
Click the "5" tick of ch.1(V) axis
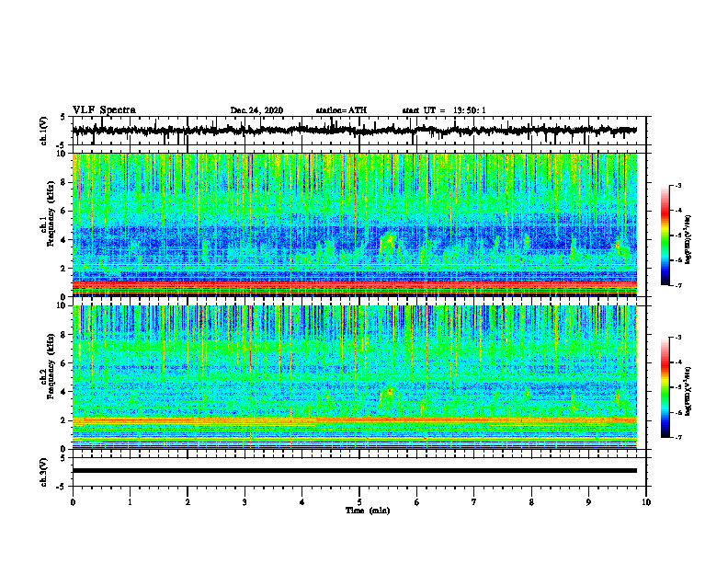pyautogui.click(x=63, y=117)
